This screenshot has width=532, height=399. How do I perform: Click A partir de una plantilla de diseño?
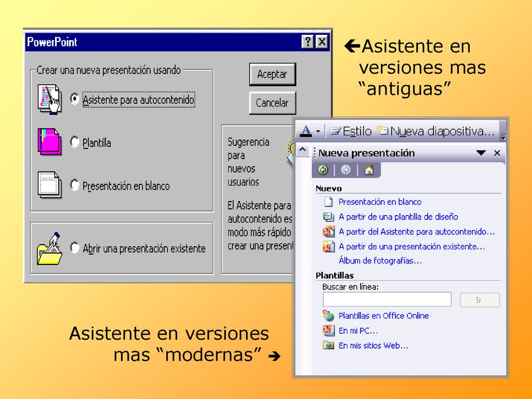(398, 217)
